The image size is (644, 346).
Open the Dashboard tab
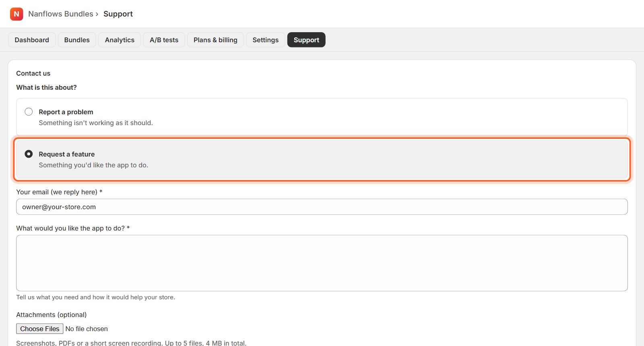[x=32, y=40]
